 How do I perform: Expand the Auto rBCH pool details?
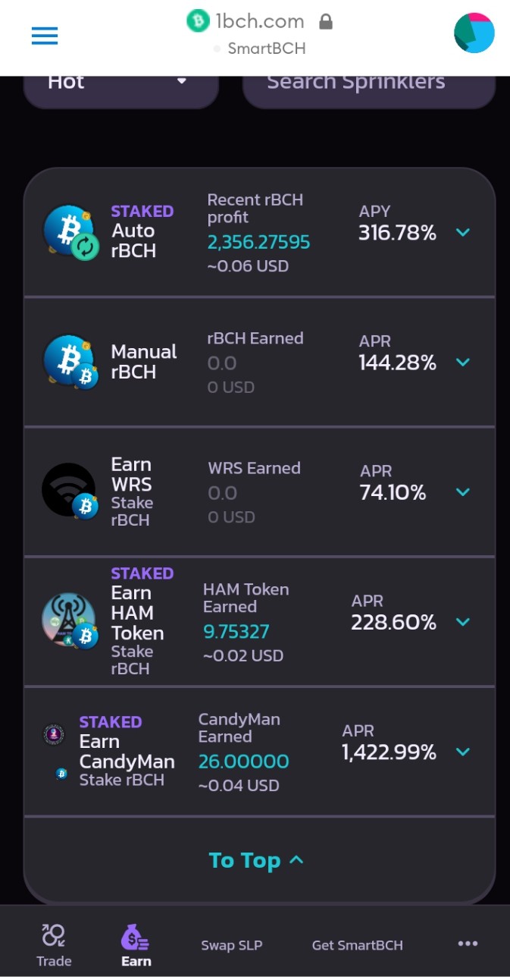463,232
